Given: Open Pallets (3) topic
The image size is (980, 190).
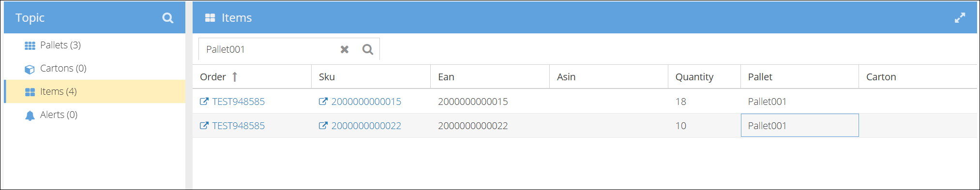Looking at the screenshot, I should (95, 45).
